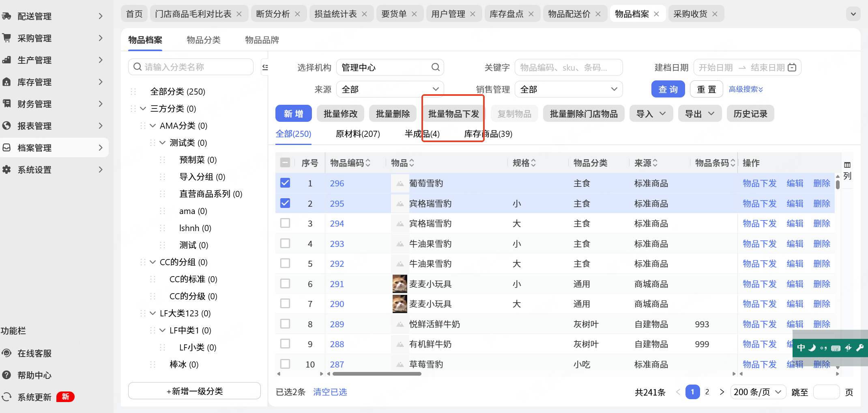Click the 档案管理 archive icon
The width and height of the screenshot is (868, 413).
click(6, 148)
